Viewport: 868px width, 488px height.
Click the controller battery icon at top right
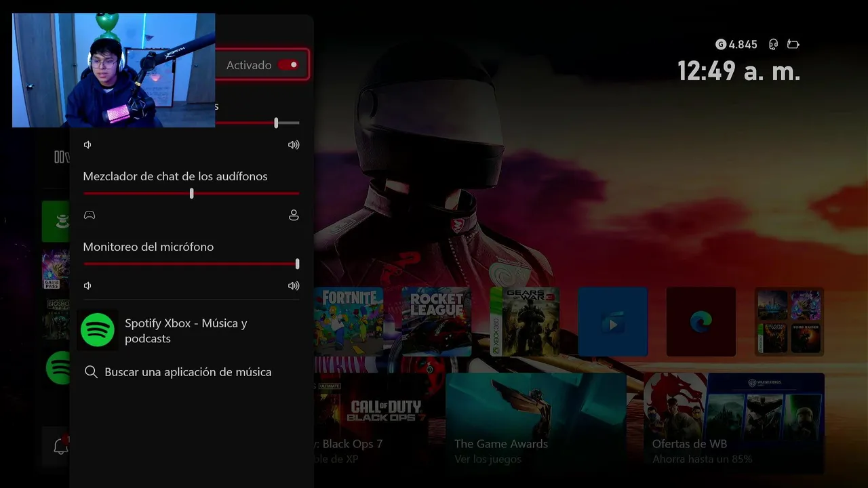pos(793,44)
